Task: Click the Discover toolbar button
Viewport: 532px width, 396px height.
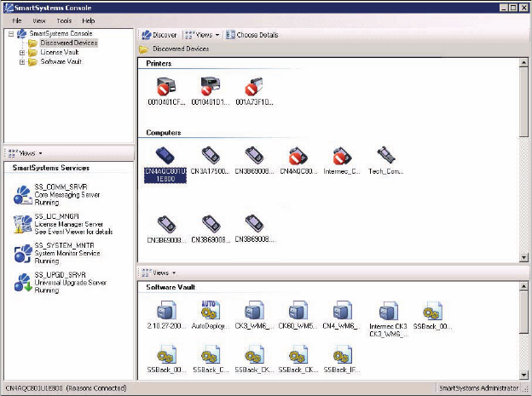Action: pos(159,35)
